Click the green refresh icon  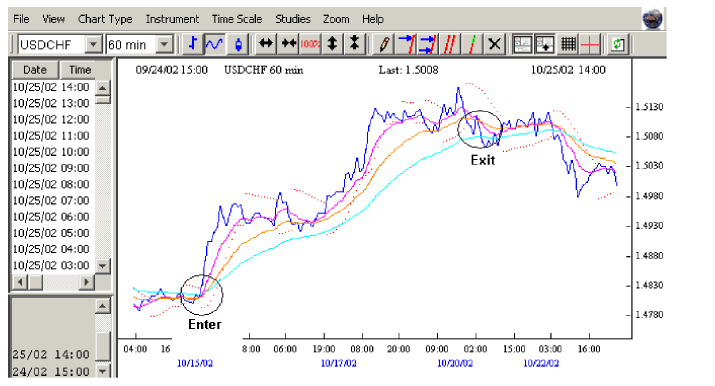pos(618,44)
